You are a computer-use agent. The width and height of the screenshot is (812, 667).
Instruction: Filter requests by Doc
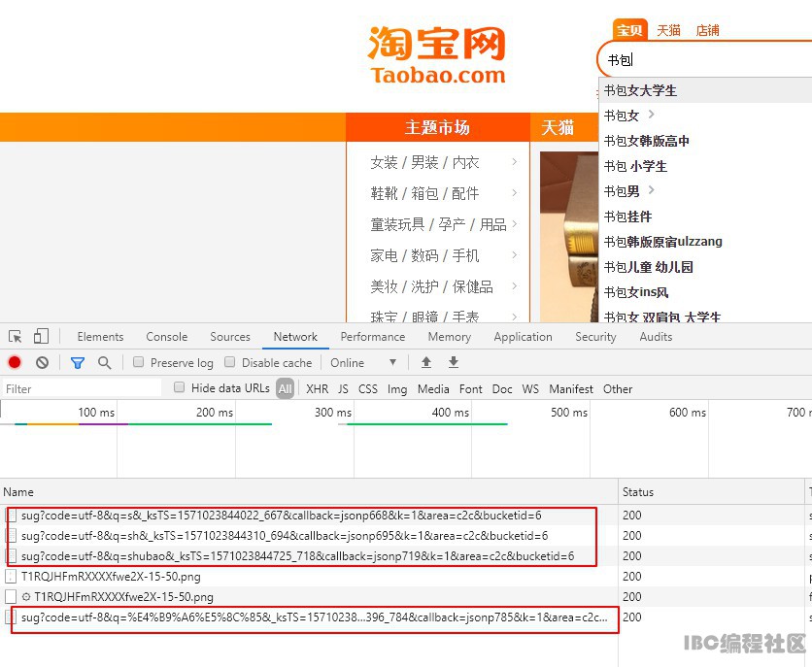click(502, 389)
